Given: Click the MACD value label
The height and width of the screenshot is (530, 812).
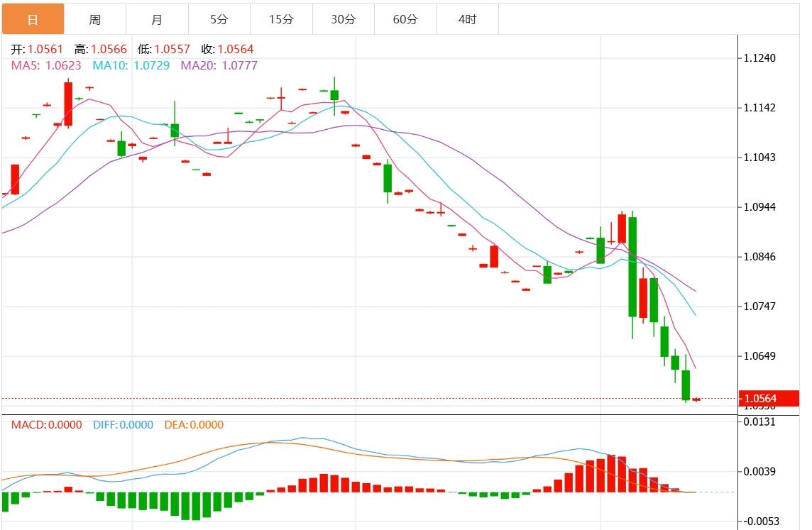Looking at the screenshot, I should (46, 425).
